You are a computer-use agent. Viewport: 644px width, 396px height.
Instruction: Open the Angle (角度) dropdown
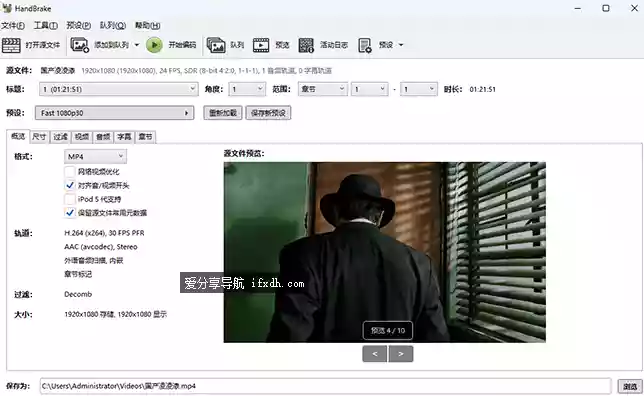pyautogui.click(x=247, y=89)
